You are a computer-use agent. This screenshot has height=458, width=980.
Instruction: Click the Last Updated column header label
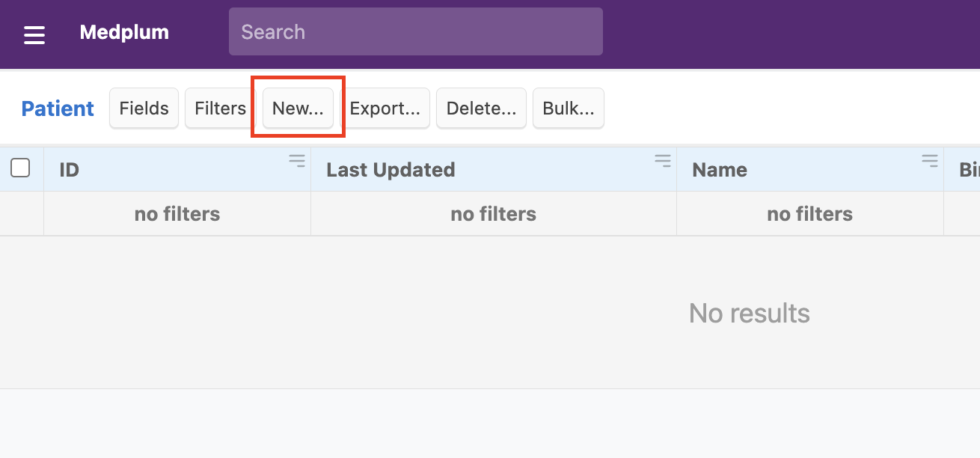[391, 170]
